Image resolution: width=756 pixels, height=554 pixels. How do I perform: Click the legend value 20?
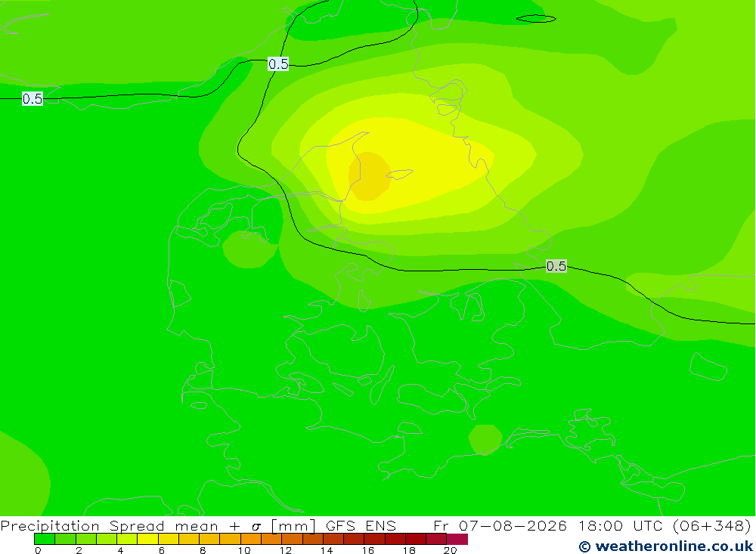click(451, 550)
